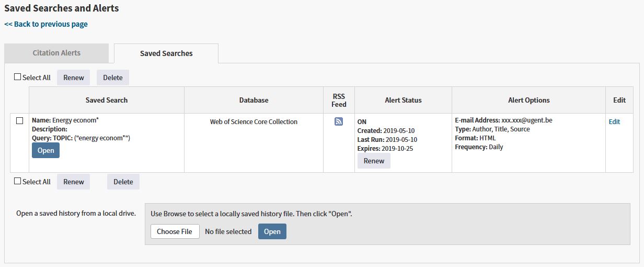Renew the alert in Alert Status column
This screenshot has height=267, width=644.
coord(374,161)
